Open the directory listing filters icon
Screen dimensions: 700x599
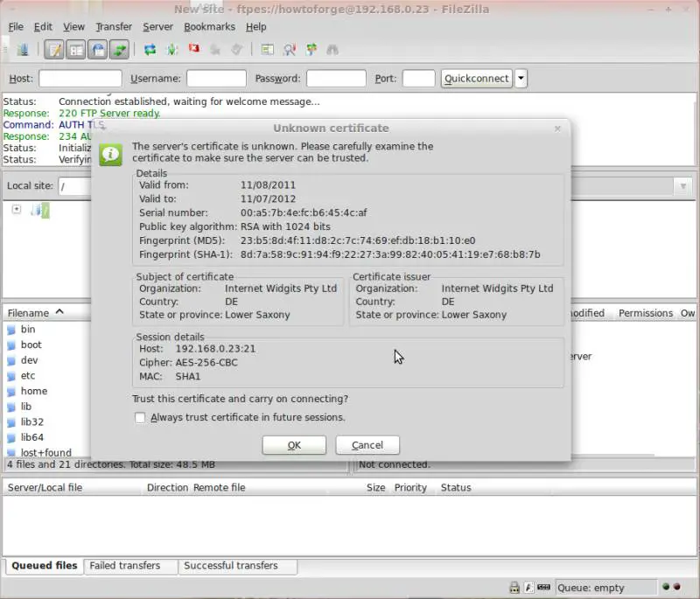tap(268, 50)
